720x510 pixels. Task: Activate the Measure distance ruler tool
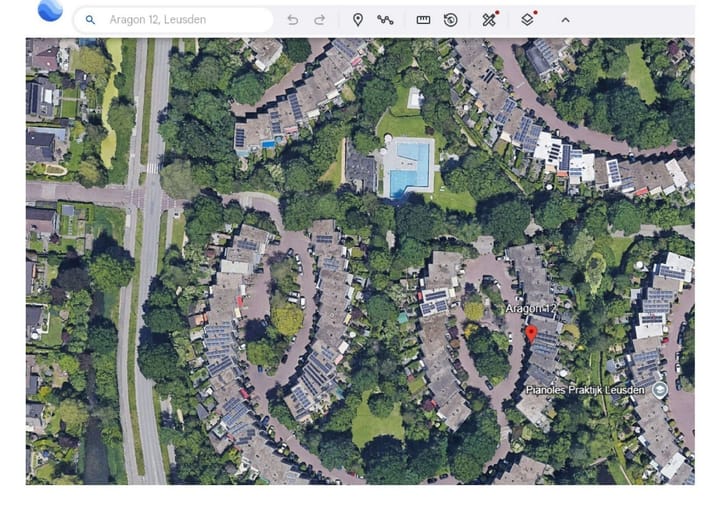[x=423, y=20]
